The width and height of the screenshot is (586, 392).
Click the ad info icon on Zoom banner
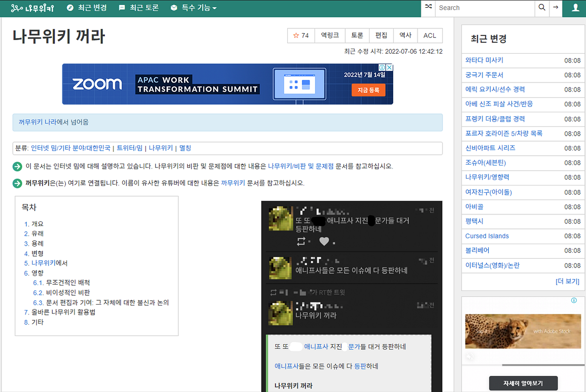(383, 67)
